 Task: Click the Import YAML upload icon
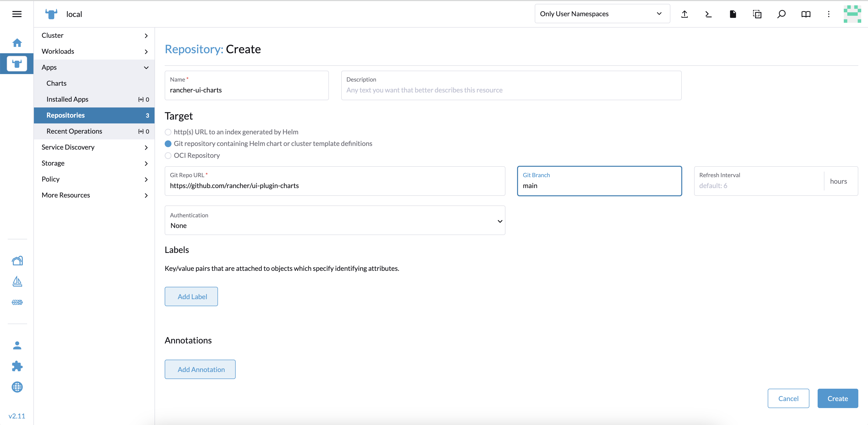coord(684,14)
